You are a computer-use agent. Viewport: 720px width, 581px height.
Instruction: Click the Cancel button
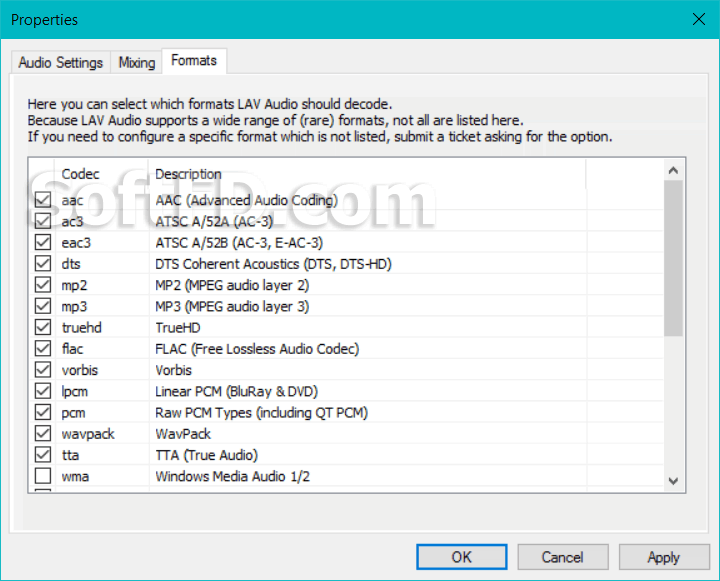click(x=562, y=557)
